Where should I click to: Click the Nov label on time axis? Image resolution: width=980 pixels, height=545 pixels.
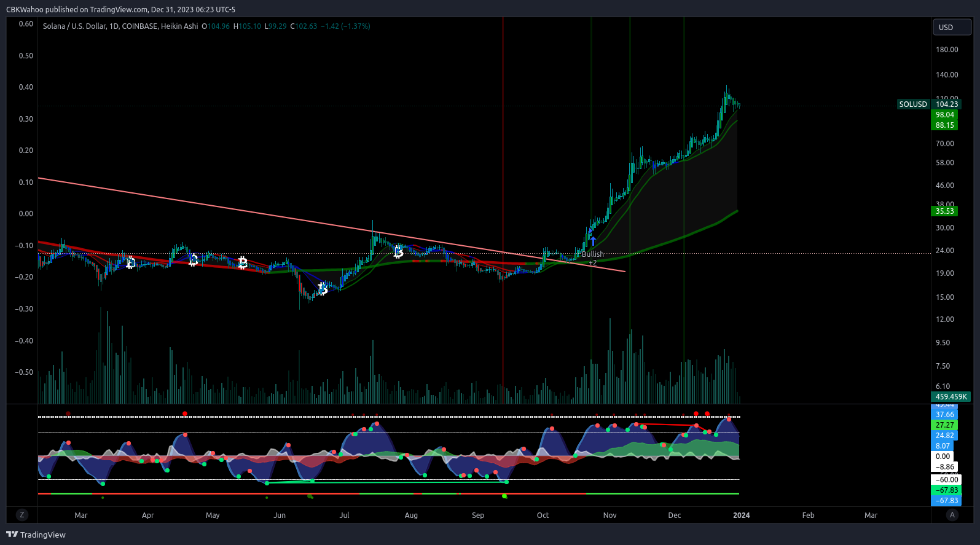[610, 516]
